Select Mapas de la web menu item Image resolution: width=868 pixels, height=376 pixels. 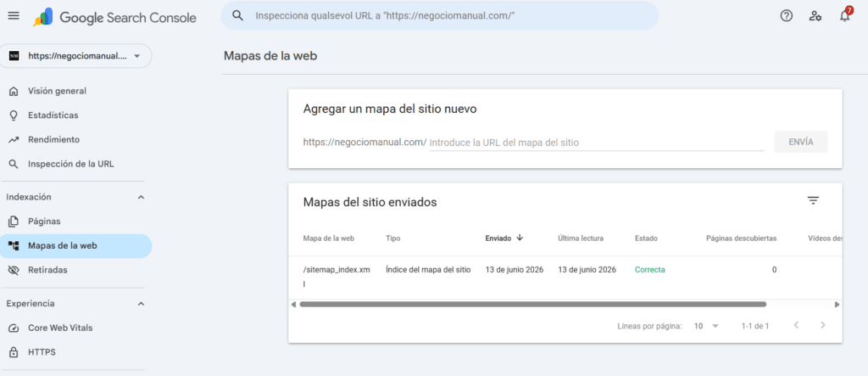(x=75, y=245)
